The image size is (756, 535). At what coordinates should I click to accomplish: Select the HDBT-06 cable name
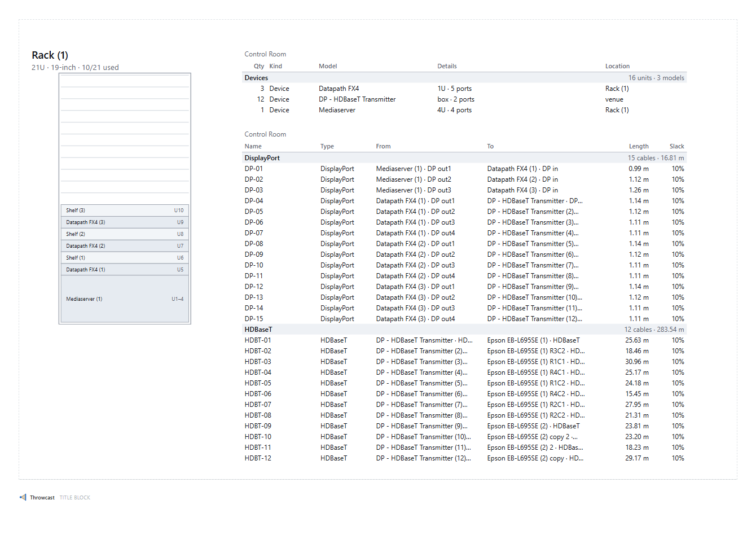click(258, 394)
